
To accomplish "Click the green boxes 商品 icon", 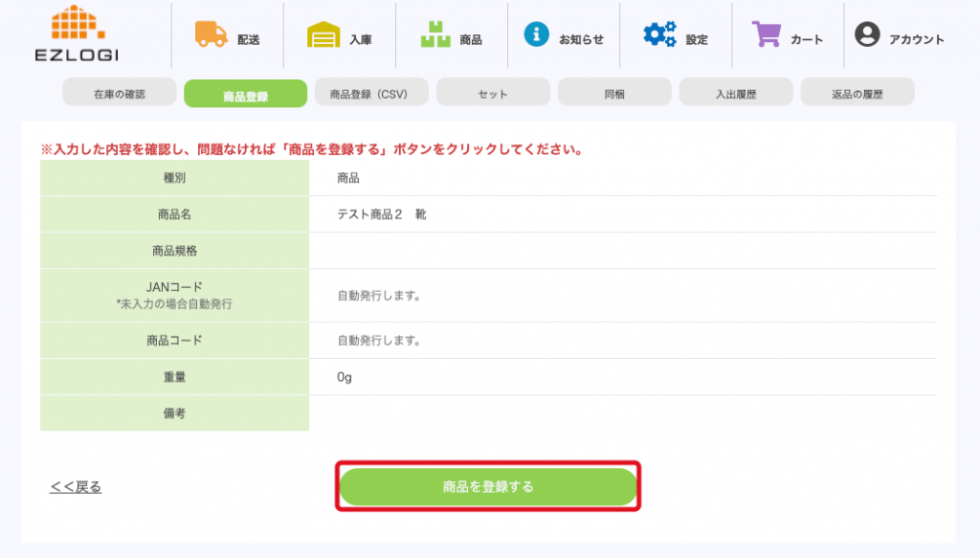I will [x=435, y=35].
